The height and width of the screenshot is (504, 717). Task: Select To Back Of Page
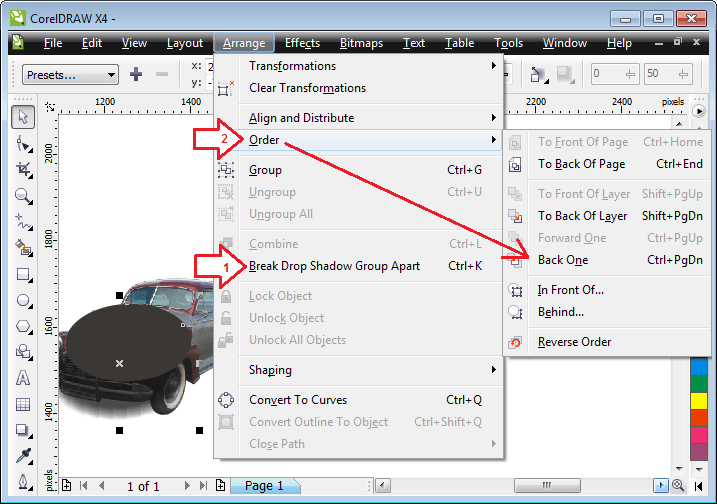point(581,164)
